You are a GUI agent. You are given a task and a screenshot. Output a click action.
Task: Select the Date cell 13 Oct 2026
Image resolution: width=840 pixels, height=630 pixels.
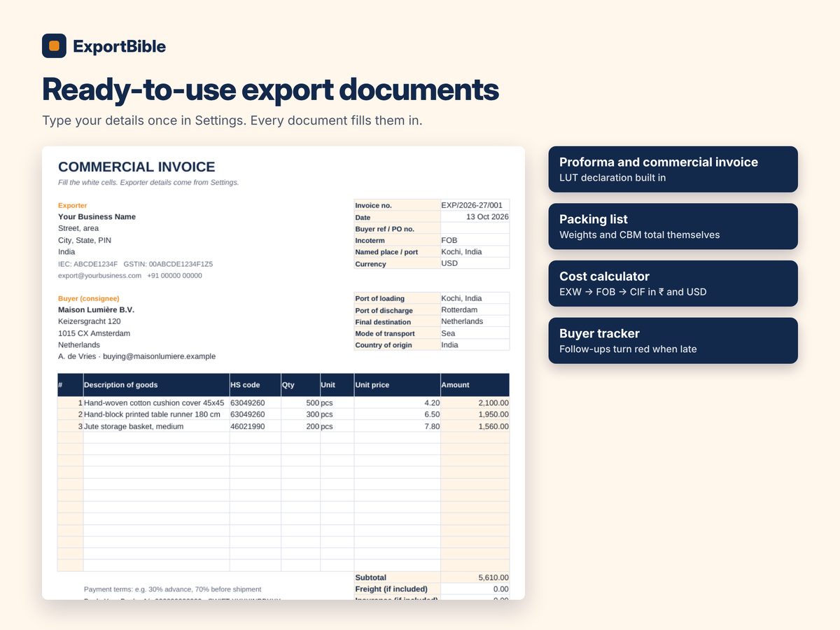[x=475, y=217]
